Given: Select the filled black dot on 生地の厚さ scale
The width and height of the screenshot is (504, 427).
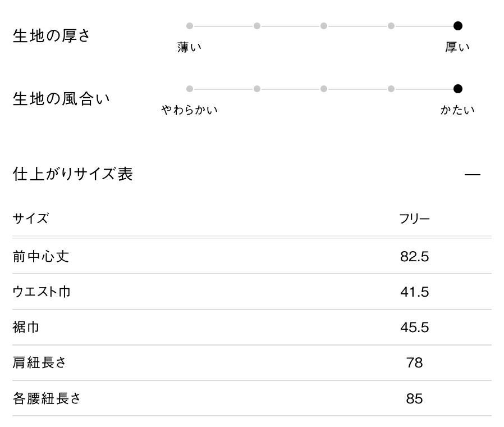Looking at the screenshot, I should 458,26.
